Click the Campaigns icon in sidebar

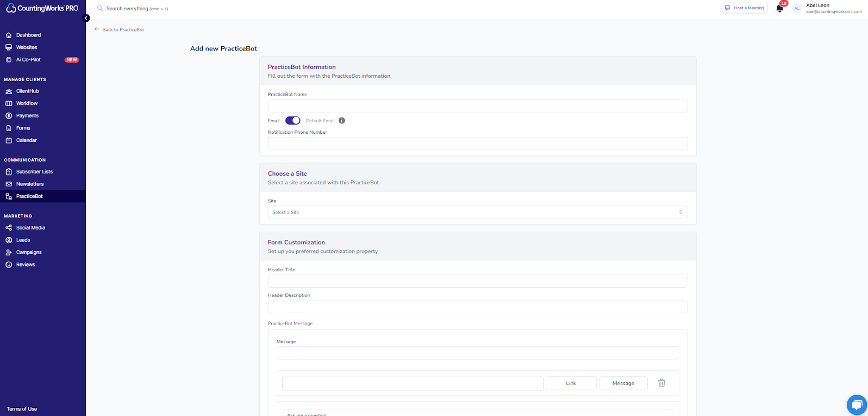pos(9,252)
